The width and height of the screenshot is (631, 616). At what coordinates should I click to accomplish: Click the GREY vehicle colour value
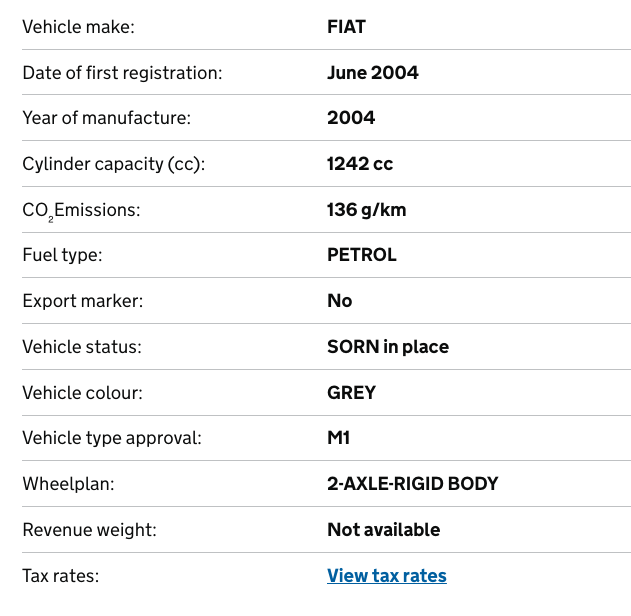coord(351,393)
